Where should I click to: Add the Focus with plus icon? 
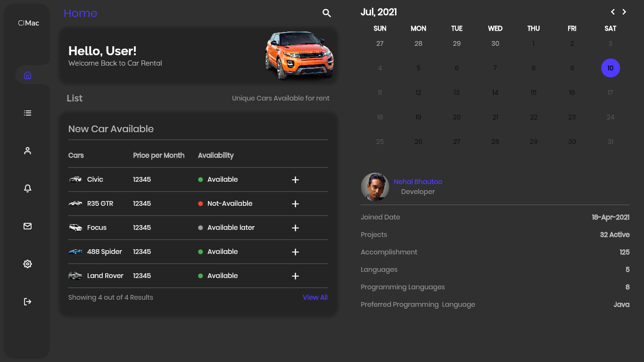(x=296, y=228)
